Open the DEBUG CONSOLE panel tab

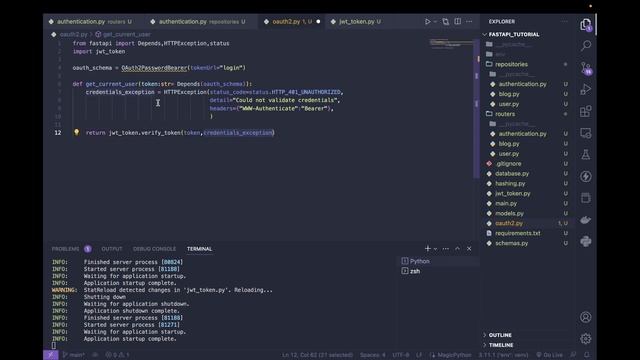coord(154,249)
